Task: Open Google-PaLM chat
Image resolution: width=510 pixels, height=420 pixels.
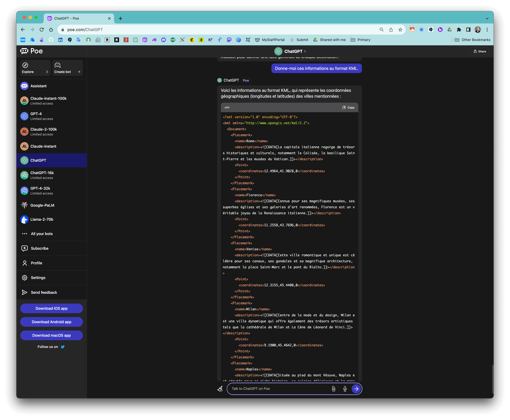Action: [52, 205]
